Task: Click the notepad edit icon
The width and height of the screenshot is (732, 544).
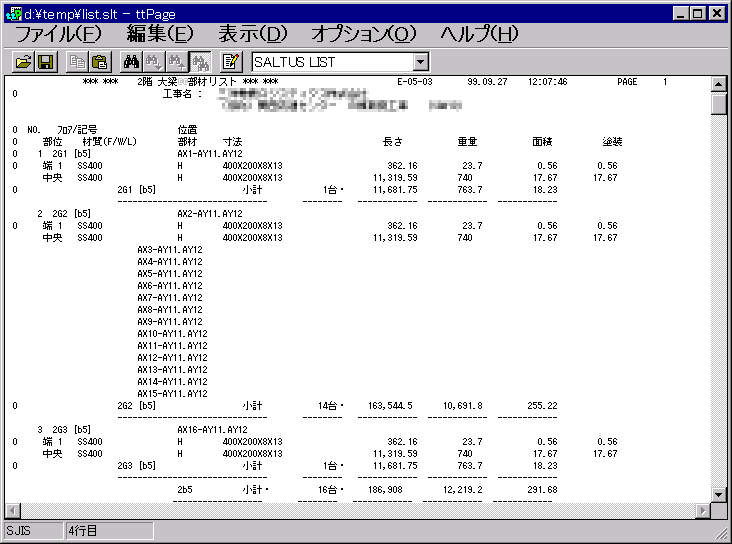Action: click(x=231, y=62)
